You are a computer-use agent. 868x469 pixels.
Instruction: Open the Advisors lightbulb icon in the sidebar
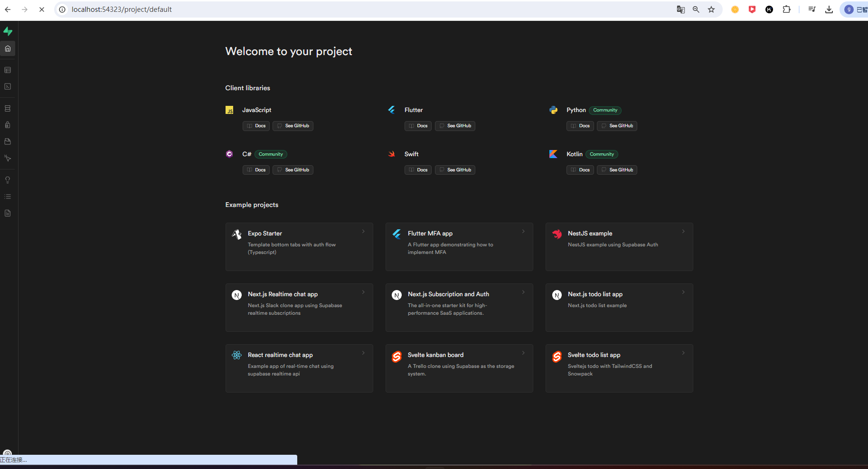8,180
